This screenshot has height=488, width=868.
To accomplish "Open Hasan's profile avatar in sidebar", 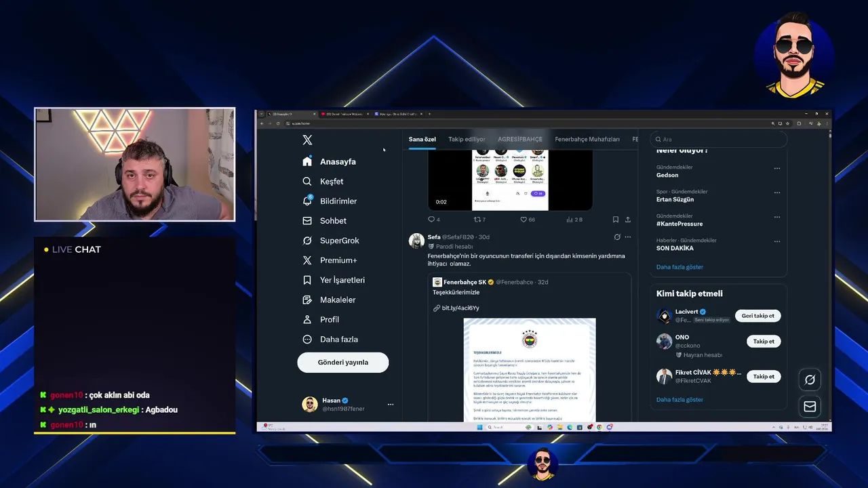I will click(310, 405).
